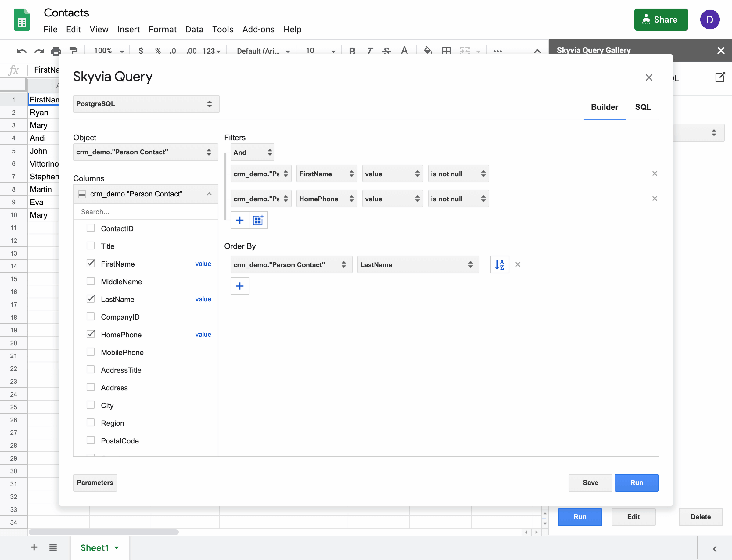Image resolution: width=732 pixels, height=560 pixels.
Task: Open the fill color picker
Action: coord(428,51)
